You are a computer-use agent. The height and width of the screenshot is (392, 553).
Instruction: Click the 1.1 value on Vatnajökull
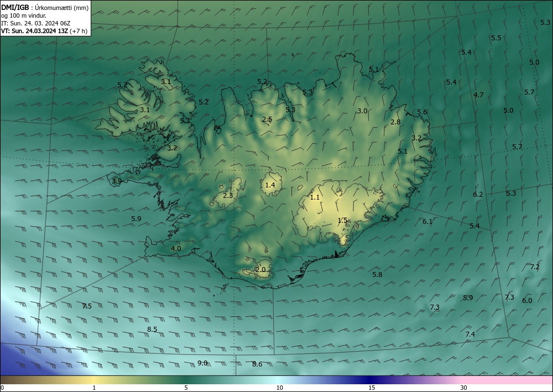(x=315, y=197)
